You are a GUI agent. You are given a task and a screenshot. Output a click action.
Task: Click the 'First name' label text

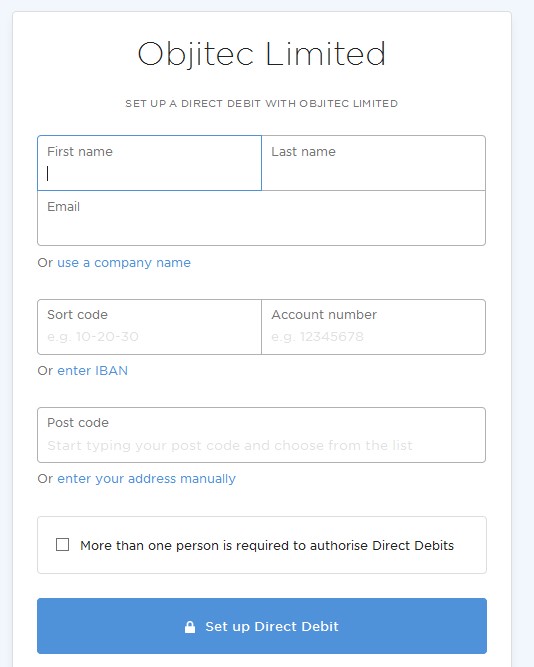80,151
